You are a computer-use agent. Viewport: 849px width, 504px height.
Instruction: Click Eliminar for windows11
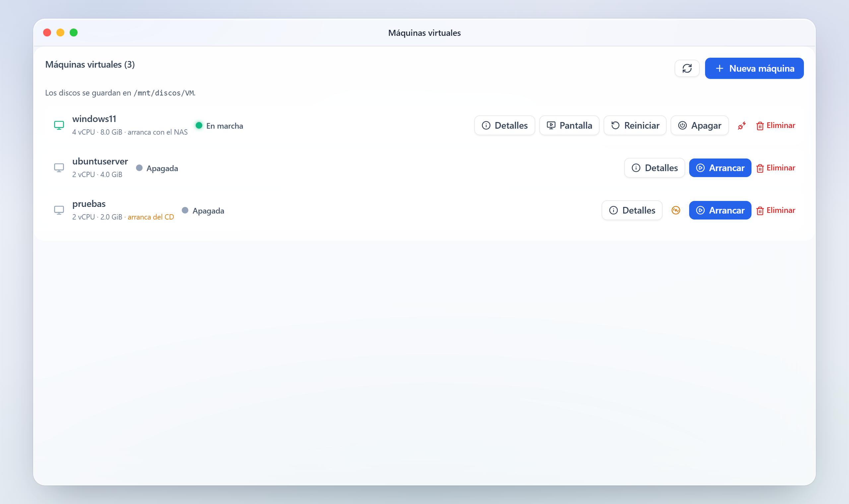pos(775,125)
